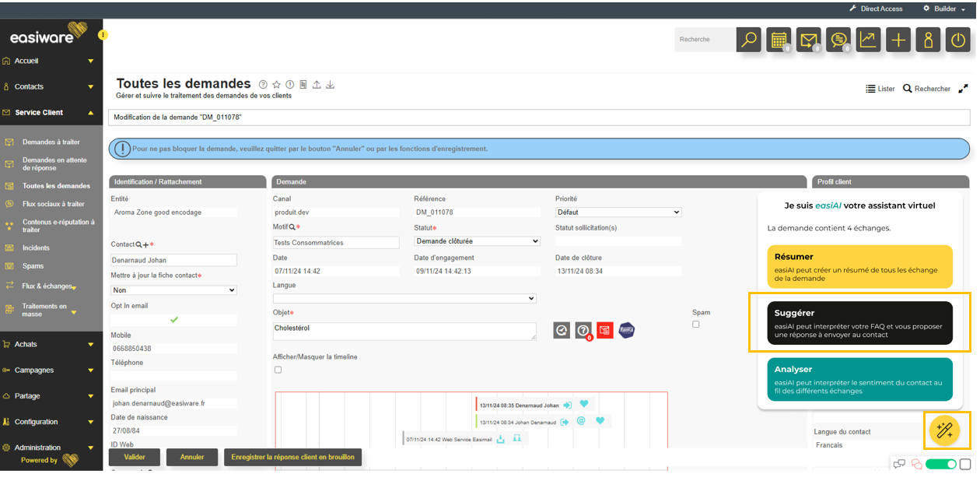Switch the green toggle at bottom right
The width and height of the screenshot is (980, 481).
coord(940,465)
